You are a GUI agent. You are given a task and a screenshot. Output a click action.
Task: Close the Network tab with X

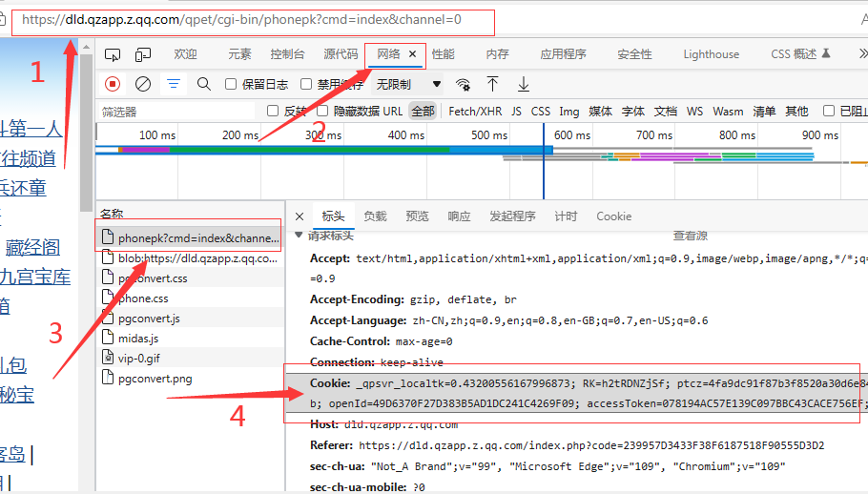pos(412,53)
